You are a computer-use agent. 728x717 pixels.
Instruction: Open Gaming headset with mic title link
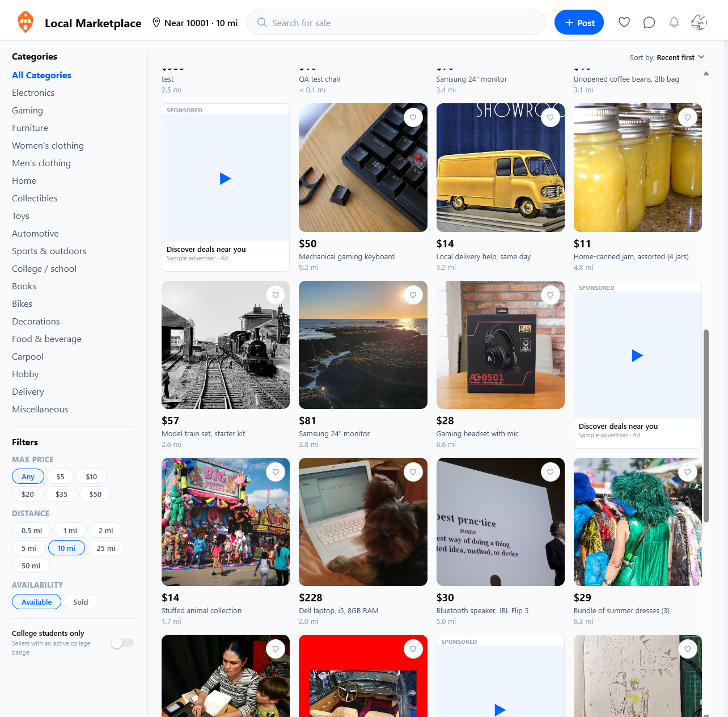coord(477,433)
